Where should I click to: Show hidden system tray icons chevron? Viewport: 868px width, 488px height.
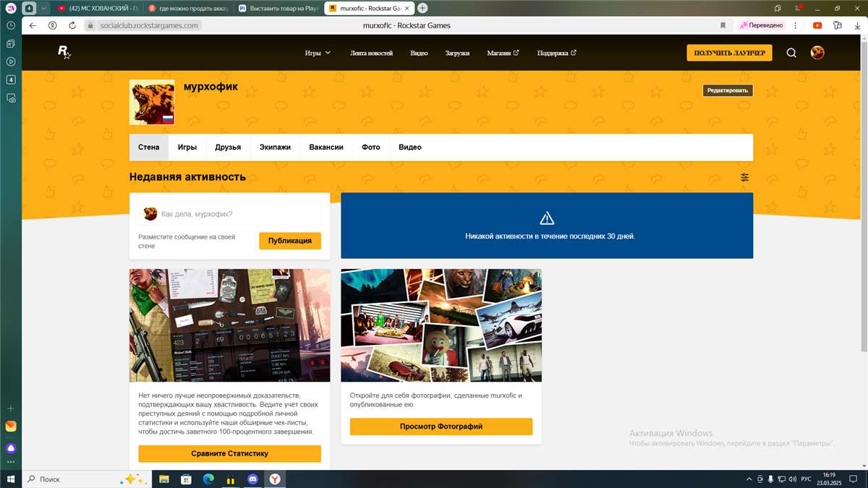(749, 479)
